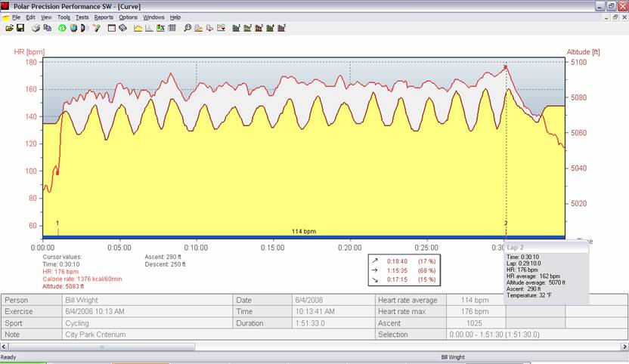Viewport: 629px width, 364px height.
Task: Open the Tools menu
Action: (x=64, y=17)
